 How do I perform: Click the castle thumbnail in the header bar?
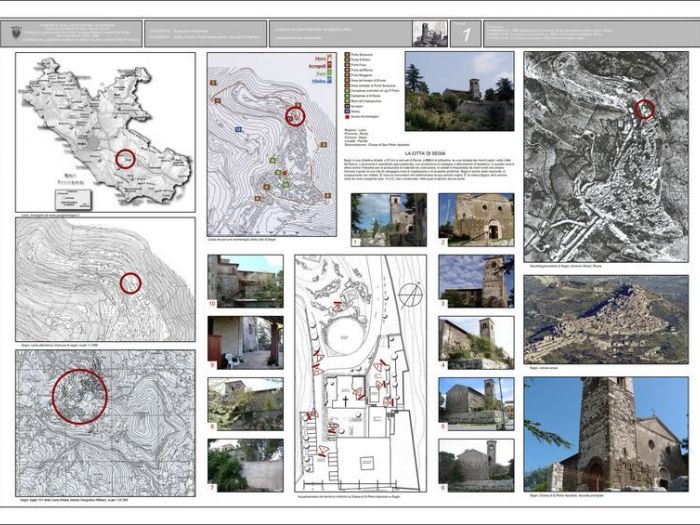(x=430, y=33)
